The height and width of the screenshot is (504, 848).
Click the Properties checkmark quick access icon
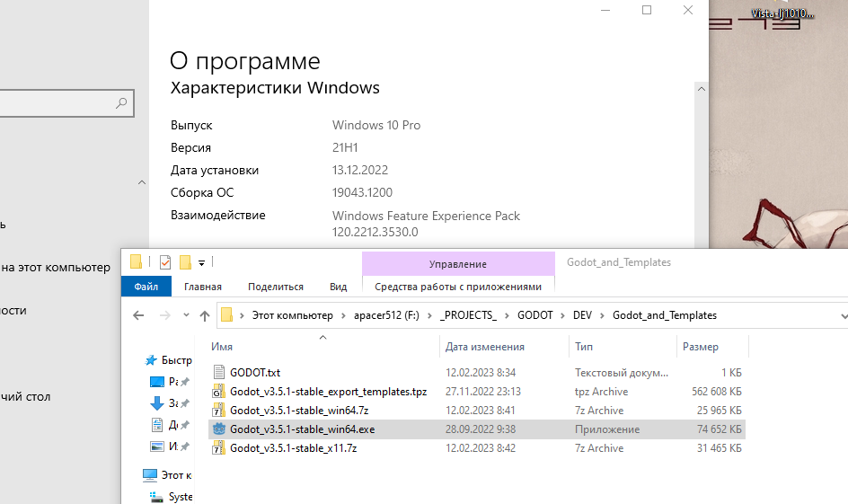[165, 262]
